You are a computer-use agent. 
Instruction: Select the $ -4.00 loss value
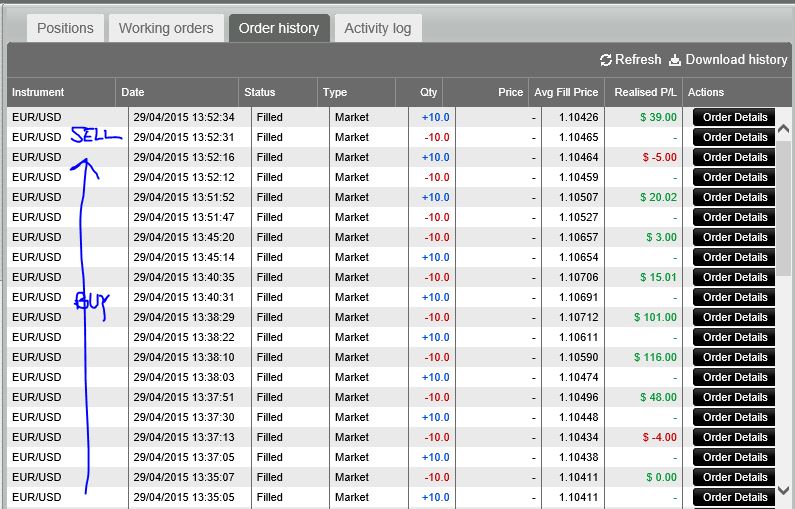(x=660, y=438)
